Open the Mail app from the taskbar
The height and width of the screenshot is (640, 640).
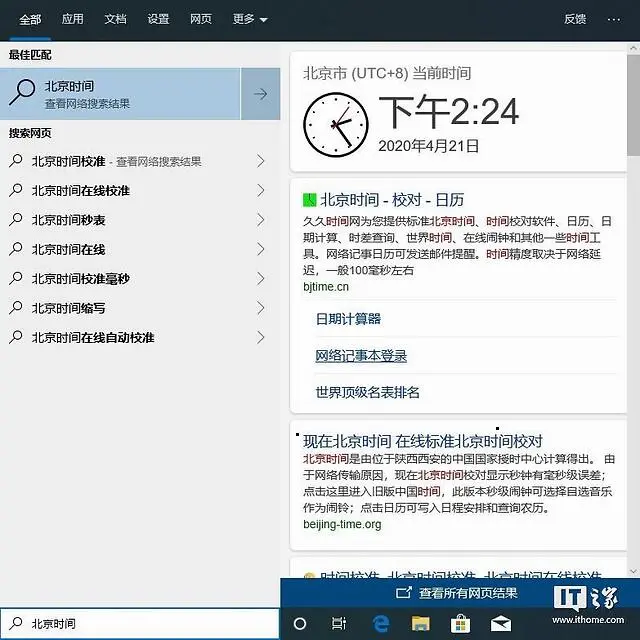[x=501, y=623]
